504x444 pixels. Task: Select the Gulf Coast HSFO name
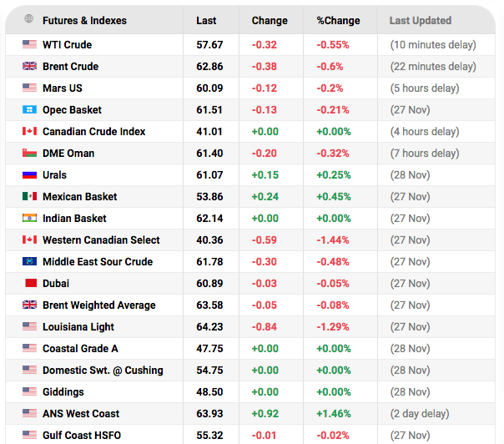(82, 436)
